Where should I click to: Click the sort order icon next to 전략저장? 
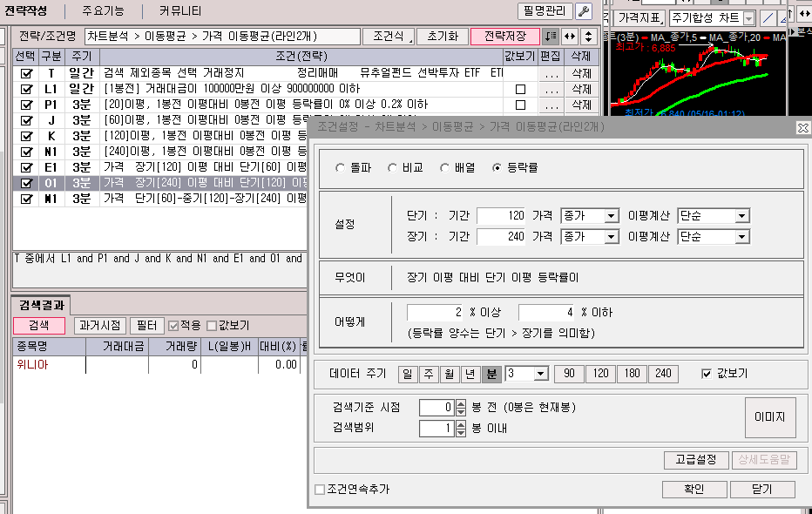click(x=550, y=37)
